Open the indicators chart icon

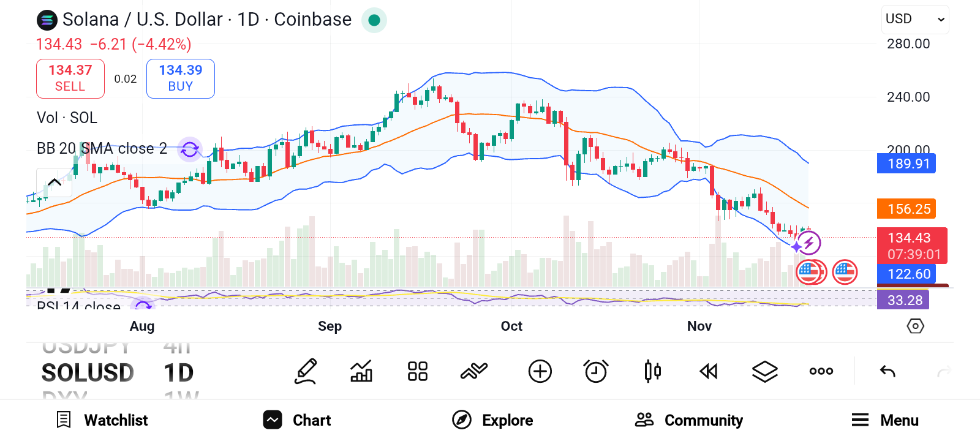point(361,371)
